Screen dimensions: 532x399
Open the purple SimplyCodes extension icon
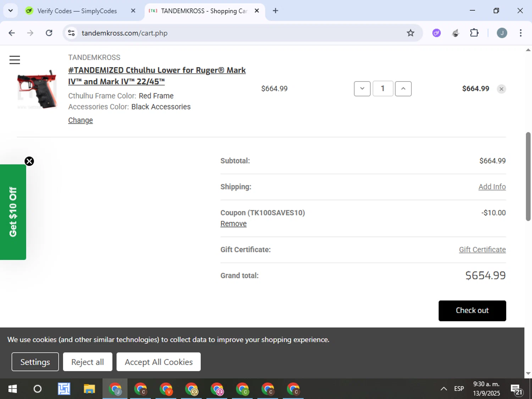pyautogui.click(x=437, y=33)
